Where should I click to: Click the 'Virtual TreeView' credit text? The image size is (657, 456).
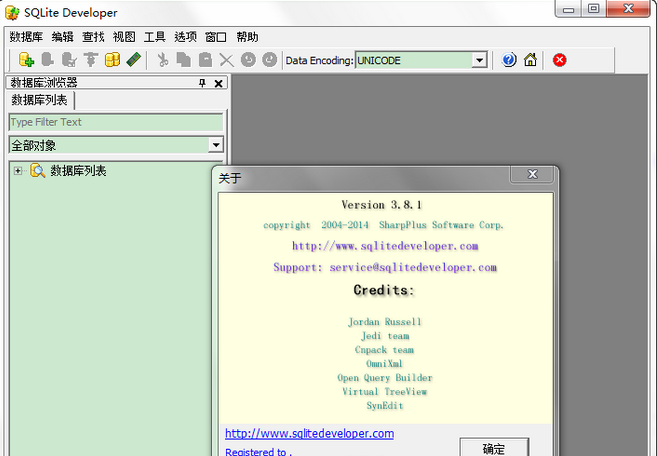coord(385,391)
